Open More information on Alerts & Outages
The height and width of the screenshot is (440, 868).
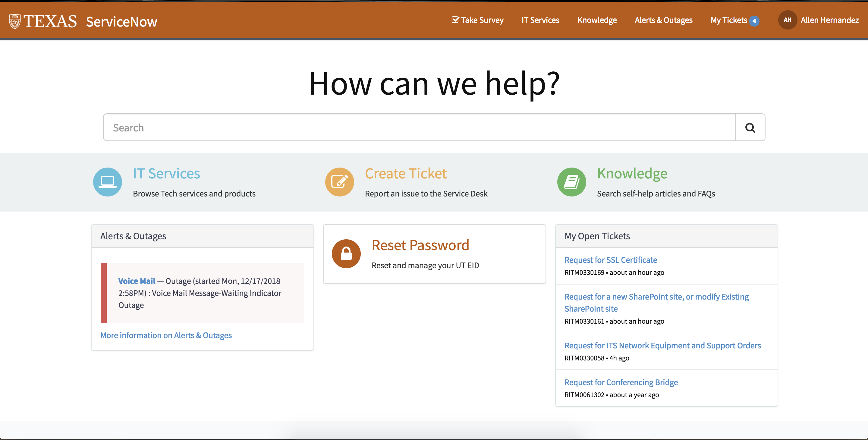click(166, 335)
